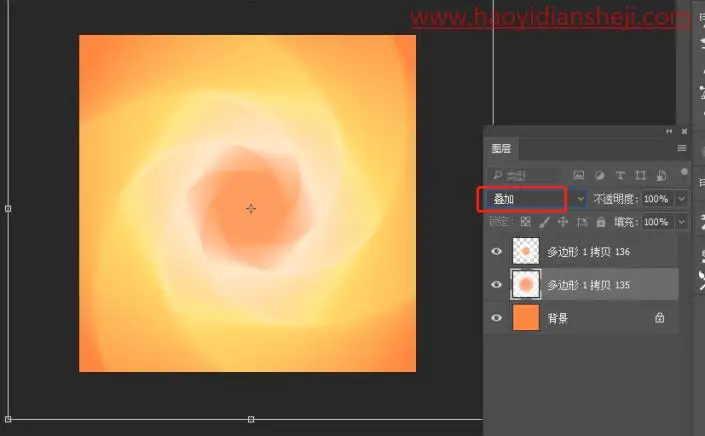705x436 pixels.
Task: Filter for smart object layers icon
Action: tap(661, 175)
